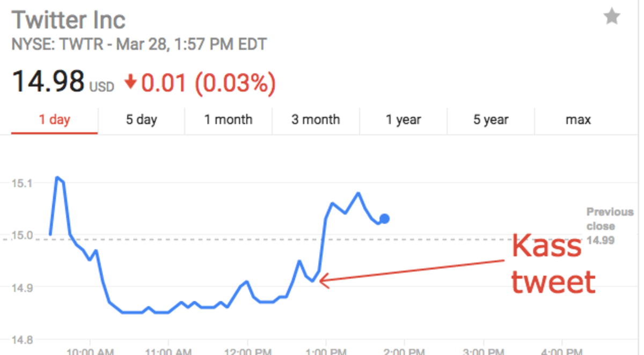This screenshot has width=644, height=355.
Task: View the 1 year stock performance
Action: pyautogui.click(x=403, y=120)
